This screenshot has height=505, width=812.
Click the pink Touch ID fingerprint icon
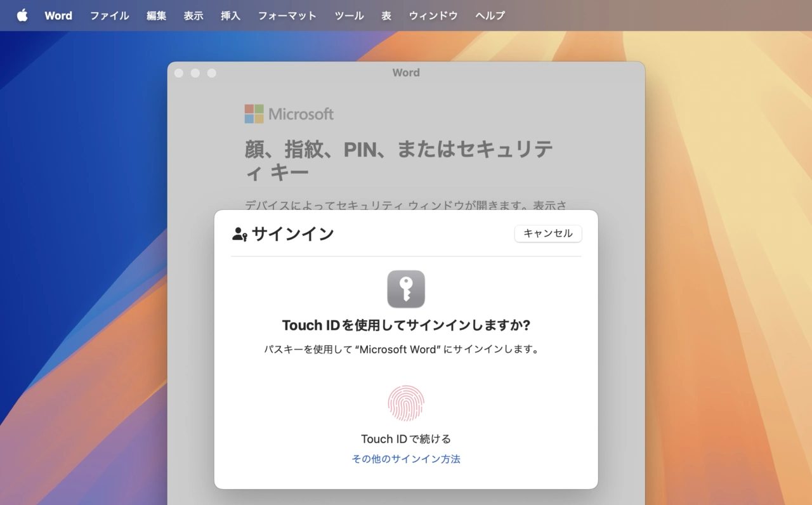coord(406,403)
